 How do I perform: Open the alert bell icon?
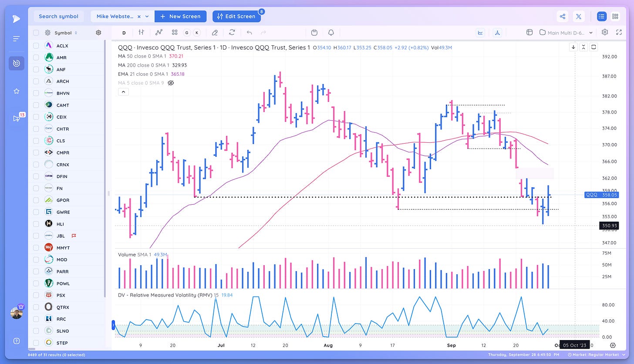pos(331,32)
